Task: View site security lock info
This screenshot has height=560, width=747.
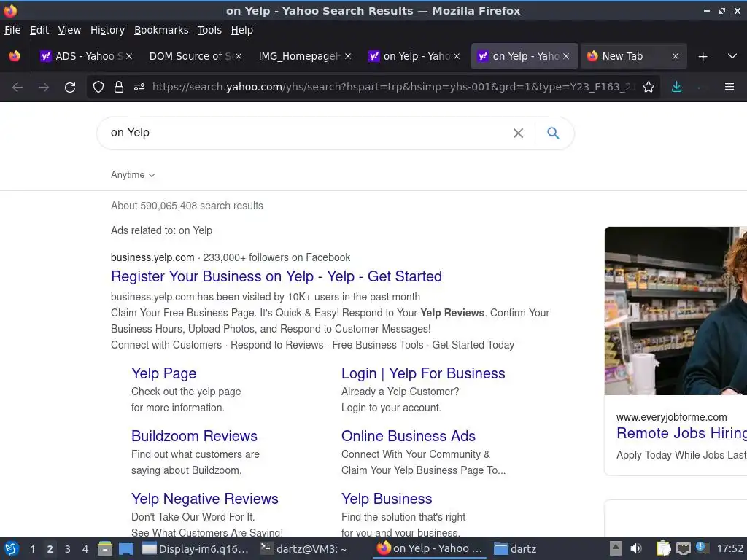Action: (119, 87)
